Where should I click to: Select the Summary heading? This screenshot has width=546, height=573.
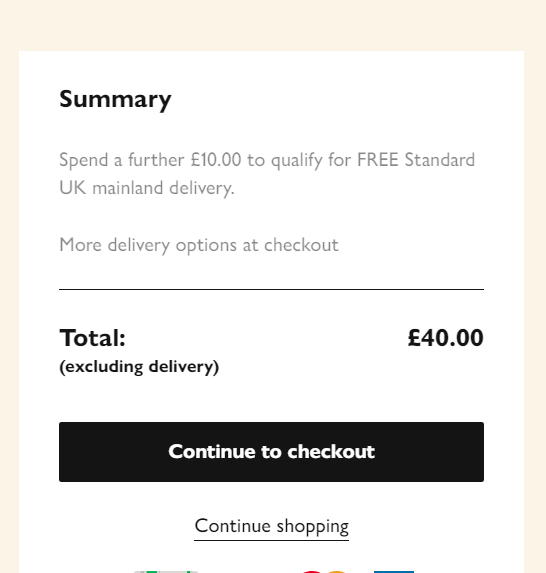click(115, 99)
